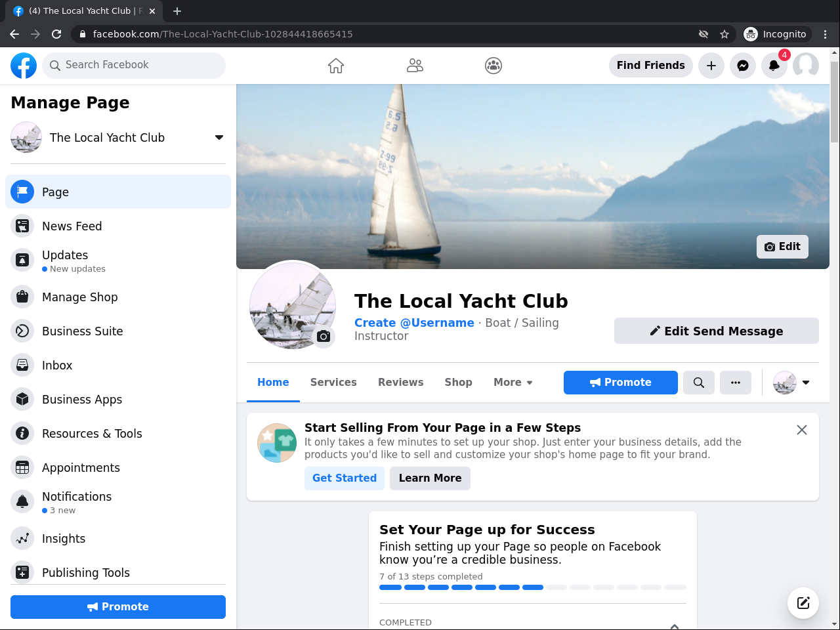This screenshot has width=840, height=630.
Task: Switch to the Shop tab
Action: coord(458,383)
